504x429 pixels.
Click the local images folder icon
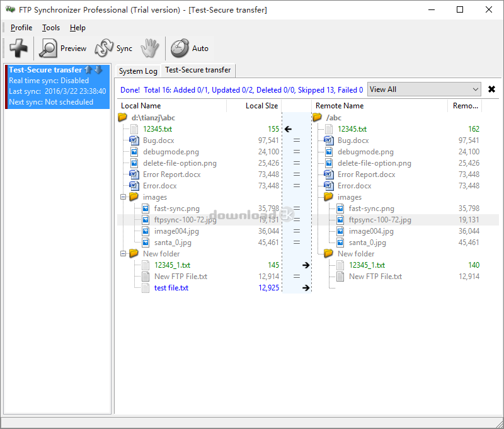click(134, 197)
